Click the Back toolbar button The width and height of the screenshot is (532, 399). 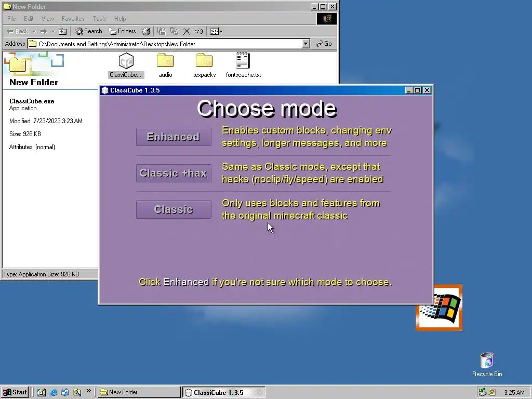pyautogui.click(x=18, y=31)
